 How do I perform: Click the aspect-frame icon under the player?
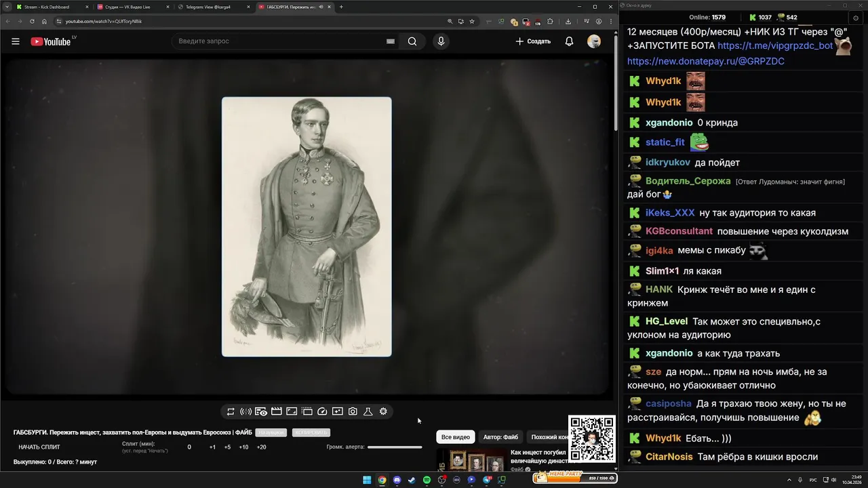[292, 411]
